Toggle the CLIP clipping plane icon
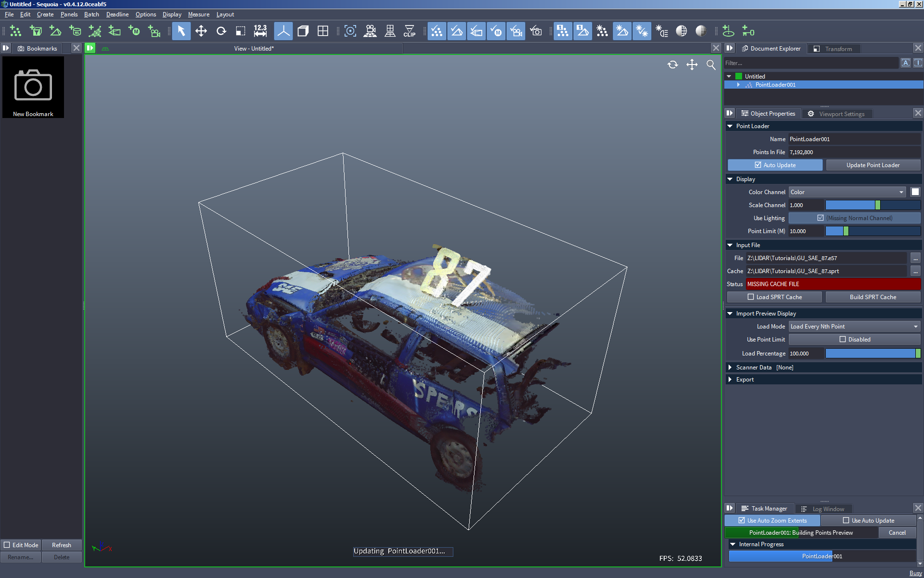Viewport: 924px width, 578px height. pos(410,31)
